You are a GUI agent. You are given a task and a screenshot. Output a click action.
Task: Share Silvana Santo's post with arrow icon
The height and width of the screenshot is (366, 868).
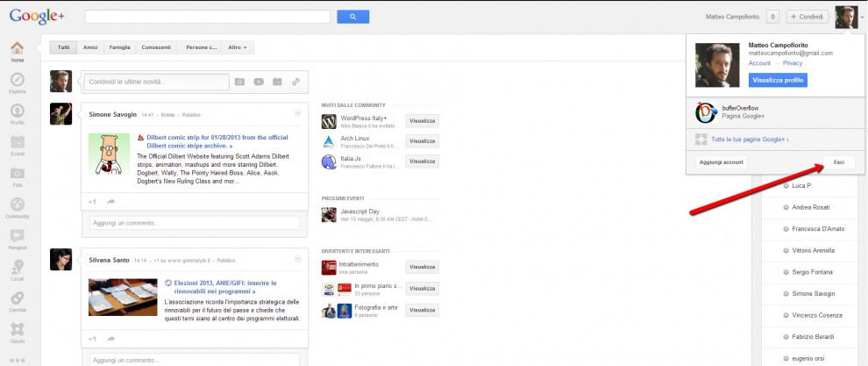110,339
